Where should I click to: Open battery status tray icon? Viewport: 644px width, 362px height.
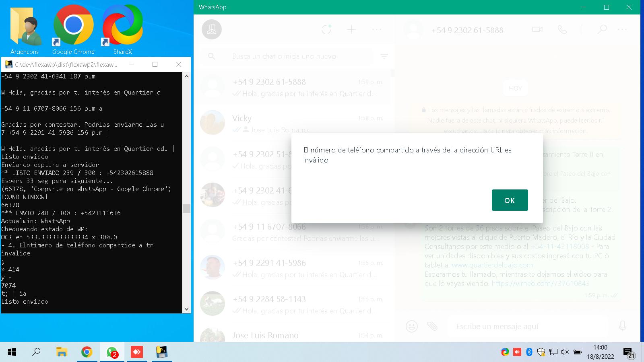click(577, 352)
